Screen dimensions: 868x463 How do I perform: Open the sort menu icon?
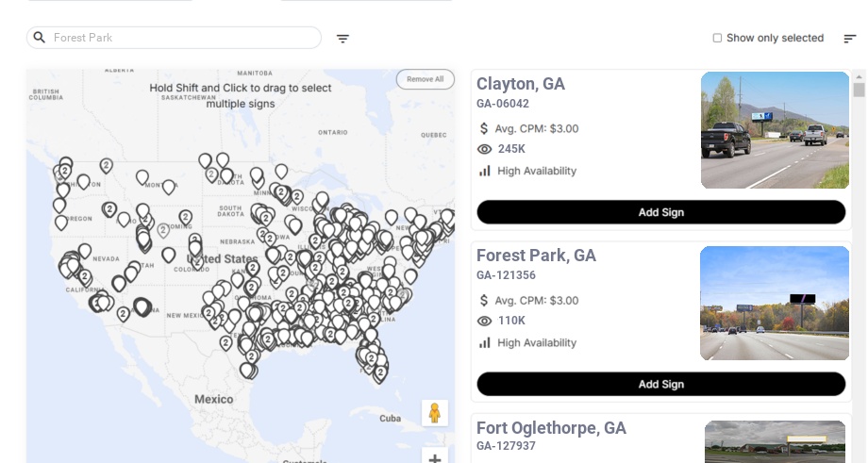849,39
